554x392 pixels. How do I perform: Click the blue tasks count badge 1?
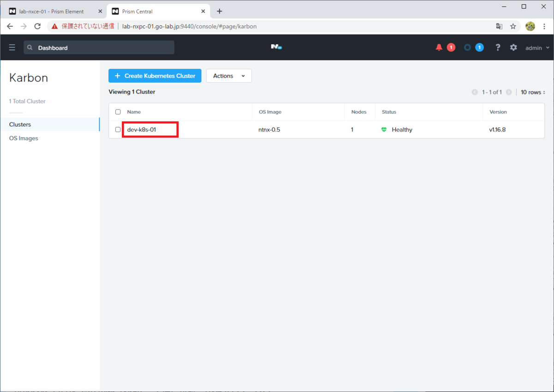pyautogui.click(x=480, y=48)
